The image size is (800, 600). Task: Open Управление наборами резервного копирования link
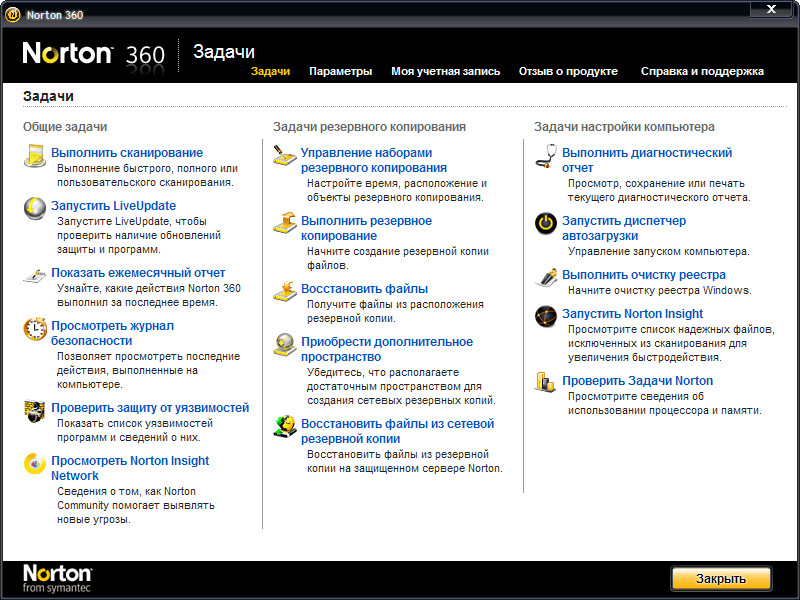[373, 160]
